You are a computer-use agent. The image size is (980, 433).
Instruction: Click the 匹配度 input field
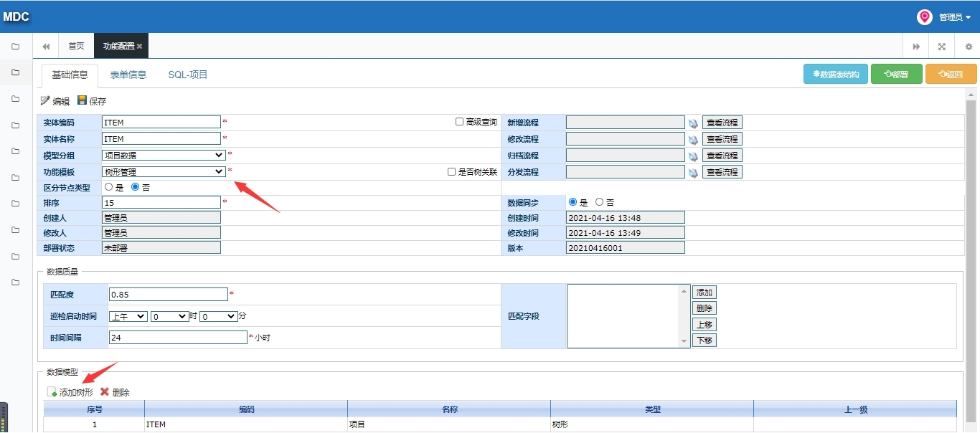(x=168, y=294)
